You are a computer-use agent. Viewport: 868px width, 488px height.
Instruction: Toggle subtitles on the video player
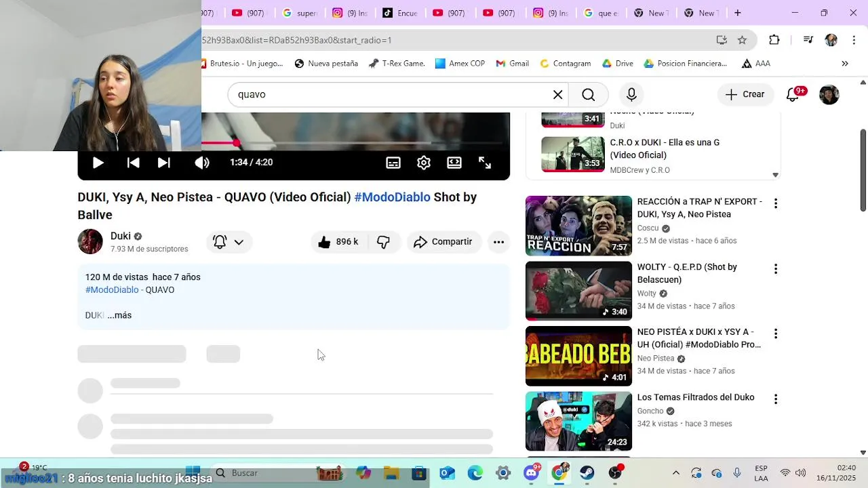tap(393, 163)
